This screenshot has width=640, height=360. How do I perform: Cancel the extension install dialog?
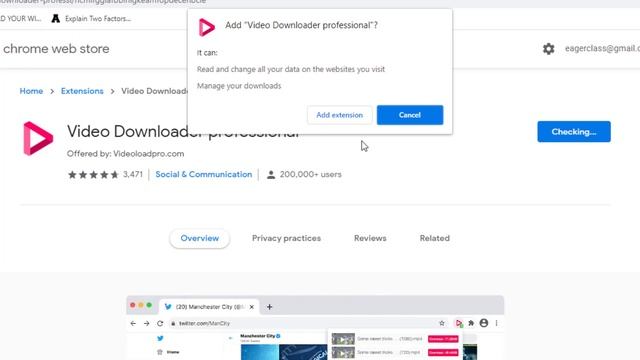coord(410,115)
